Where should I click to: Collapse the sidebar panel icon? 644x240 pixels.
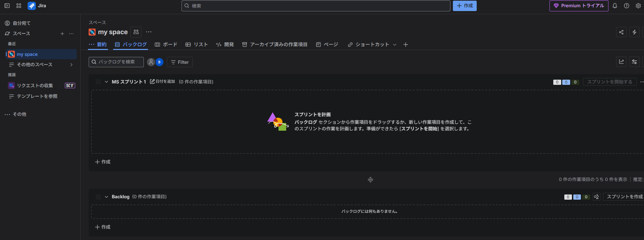click(7, 6)
